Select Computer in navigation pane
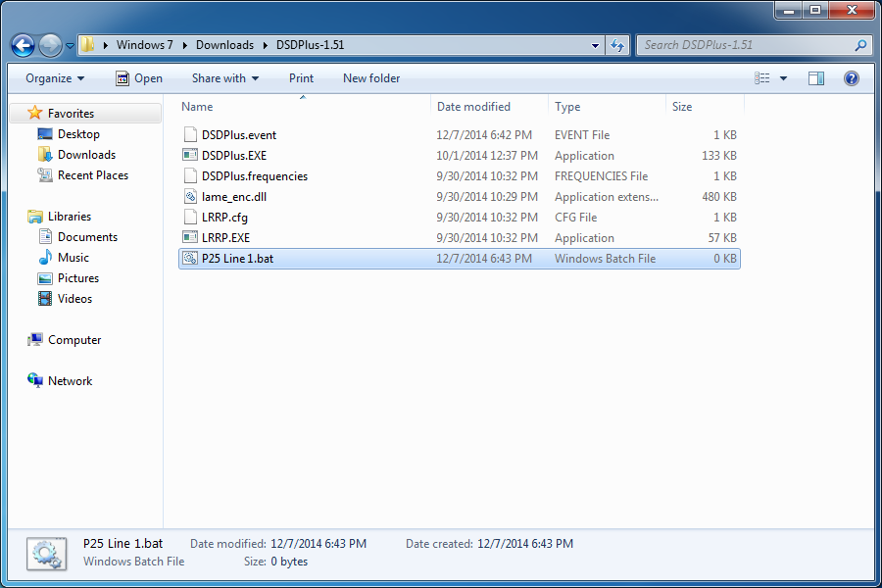This screenshot has height=588, width=882. (x=74, y=340)
